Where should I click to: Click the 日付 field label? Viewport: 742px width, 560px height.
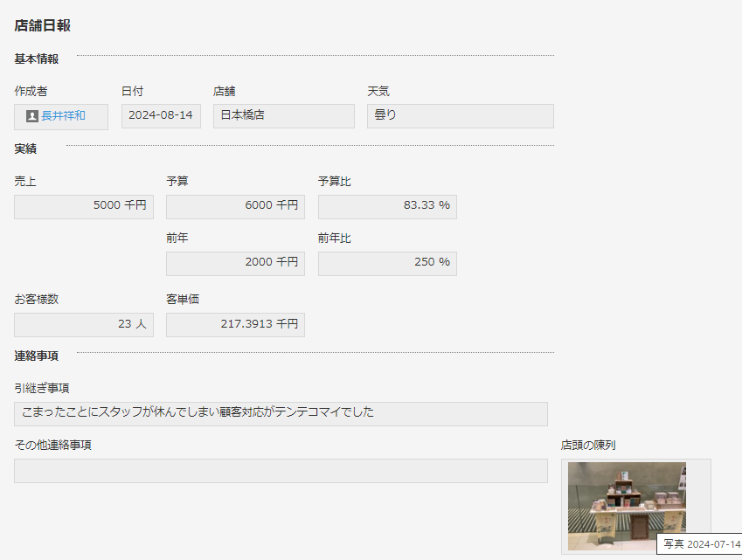[133, 91]
